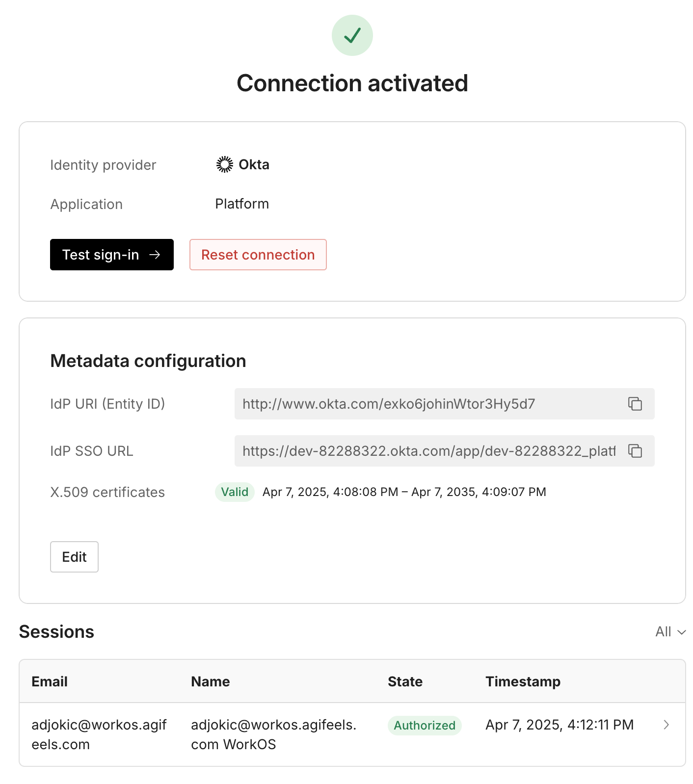The width and height of the screenshot is (693, 784).
Task: Click the Valid certificate status badge
Action: (234, 492)
